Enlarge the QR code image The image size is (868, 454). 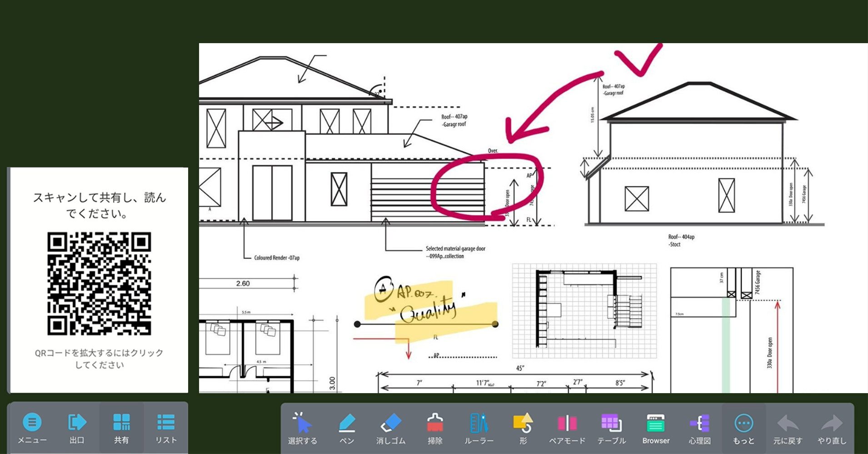99,284
